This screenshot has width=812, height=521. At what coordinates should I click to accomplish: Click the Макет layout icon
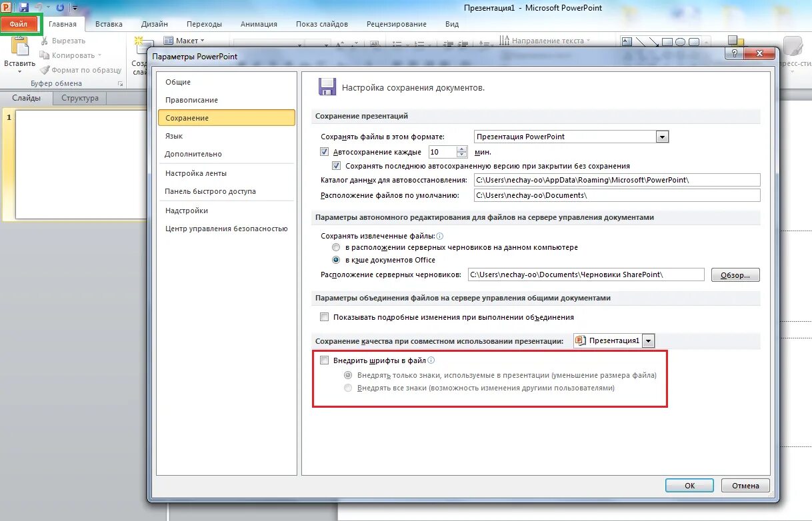tap(168, 41)
